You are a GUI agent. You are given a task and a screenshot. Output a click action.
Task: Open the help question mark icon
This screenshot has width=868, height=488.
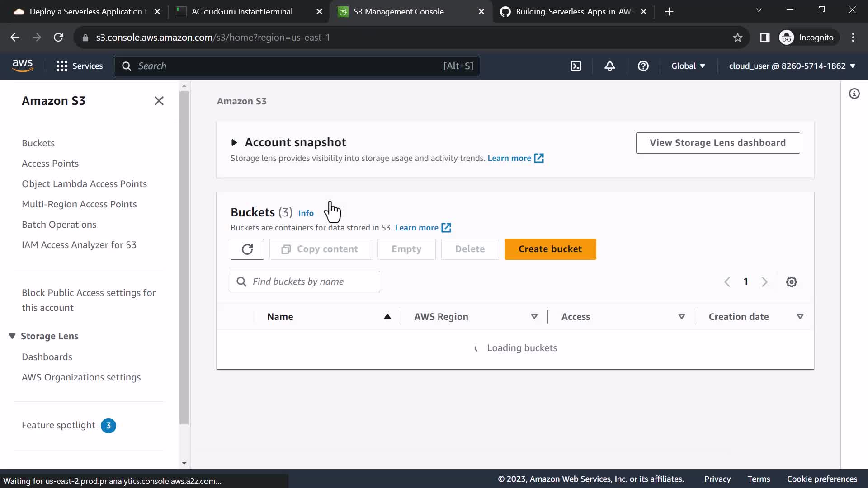(x=643, y=66)
